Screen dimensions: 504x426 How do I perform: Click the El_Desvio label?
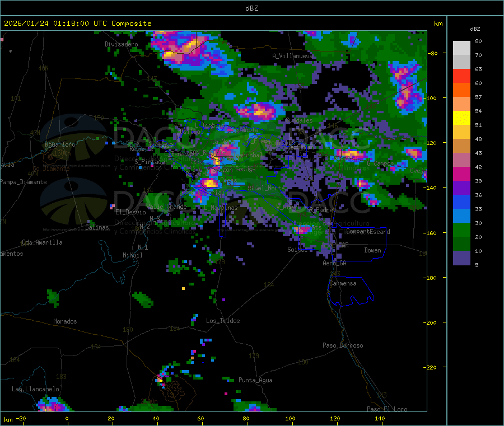[130, 212]
